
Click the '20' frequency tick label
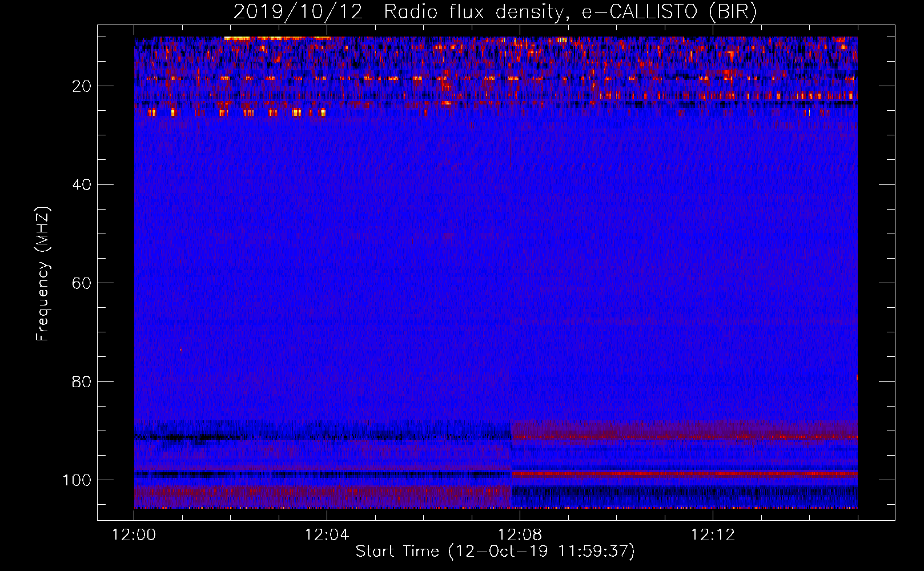click(x=82, y=86)
